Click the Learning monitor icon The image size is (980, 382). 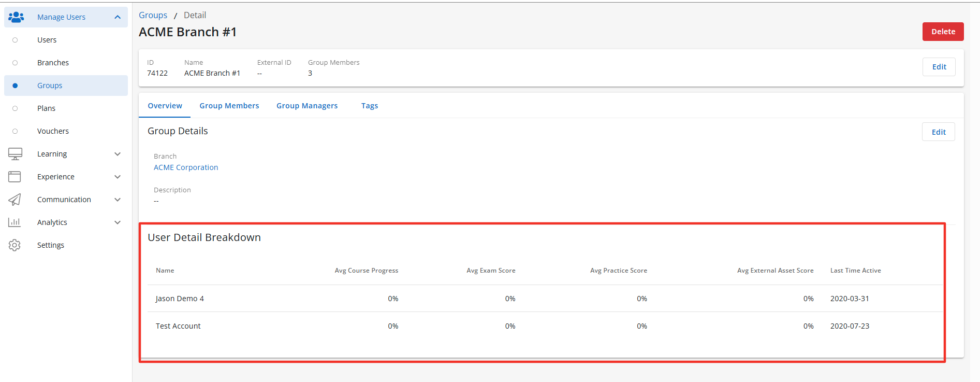tap(15, 154)
